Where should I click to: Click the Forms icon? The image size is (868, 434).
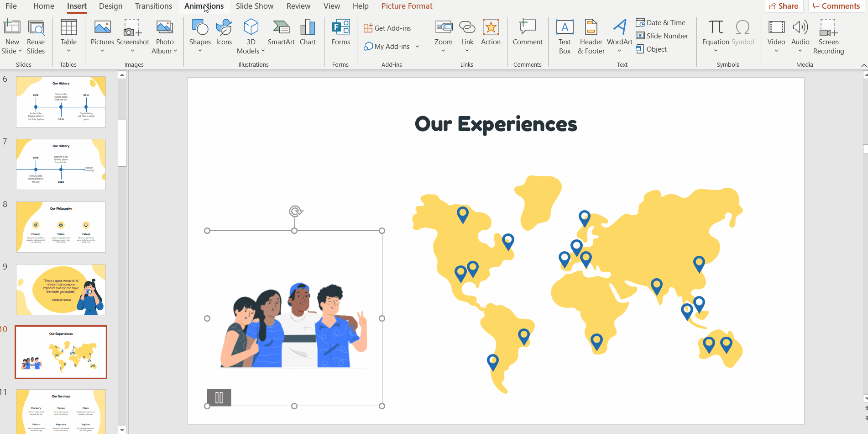[x=340, y=32]
